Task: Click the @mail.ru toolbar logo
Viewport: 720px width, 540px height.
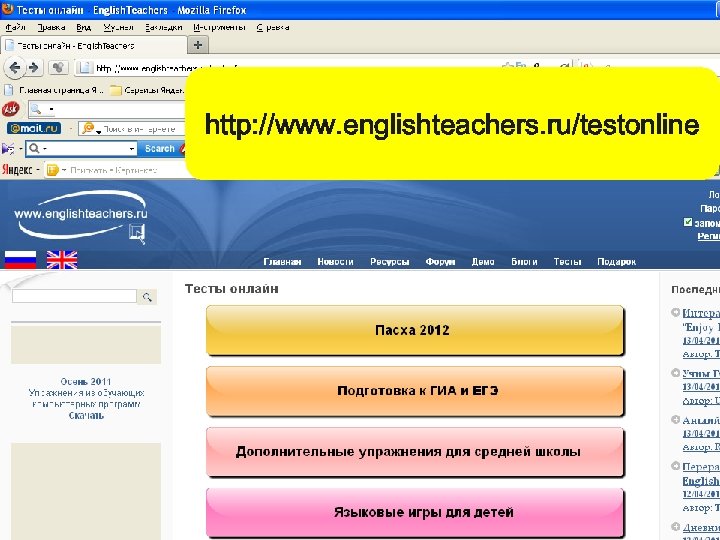Action: (34, 128)
